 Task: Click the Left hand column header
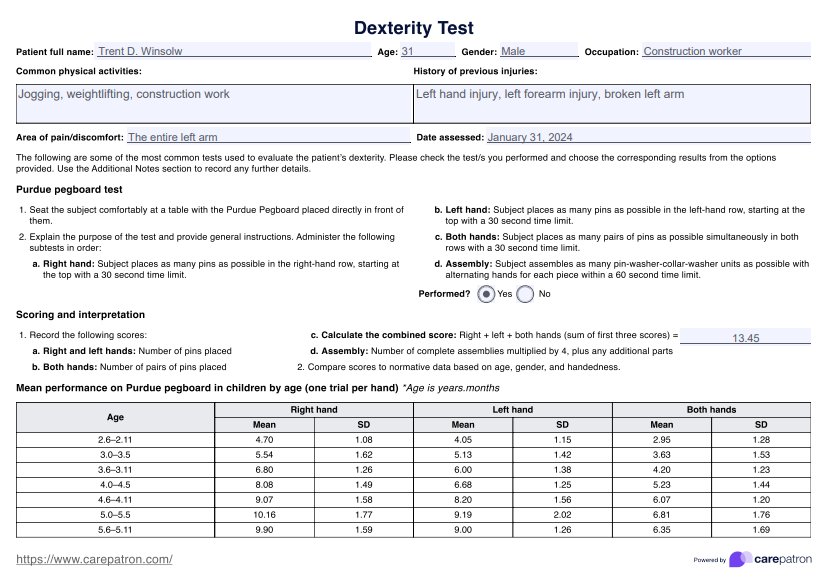coord(512,410)
